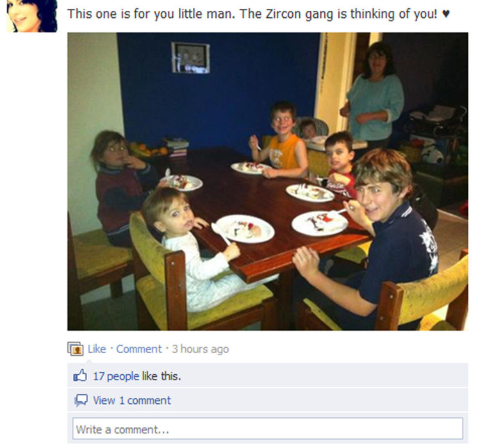The height and width of the screenshot is (448, 487).
Task: Click the speech bubble icon beside View 1 comment
Action: coord(81,400)
